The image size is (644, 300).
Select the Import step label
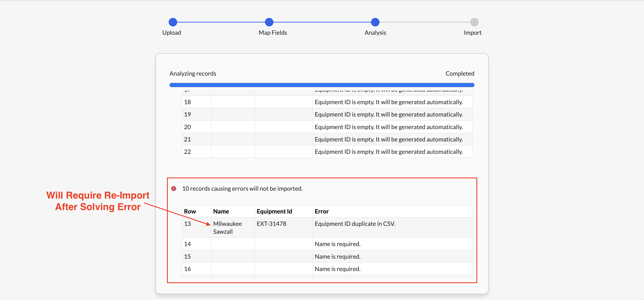pyautogui.click(x=472, y=33)
